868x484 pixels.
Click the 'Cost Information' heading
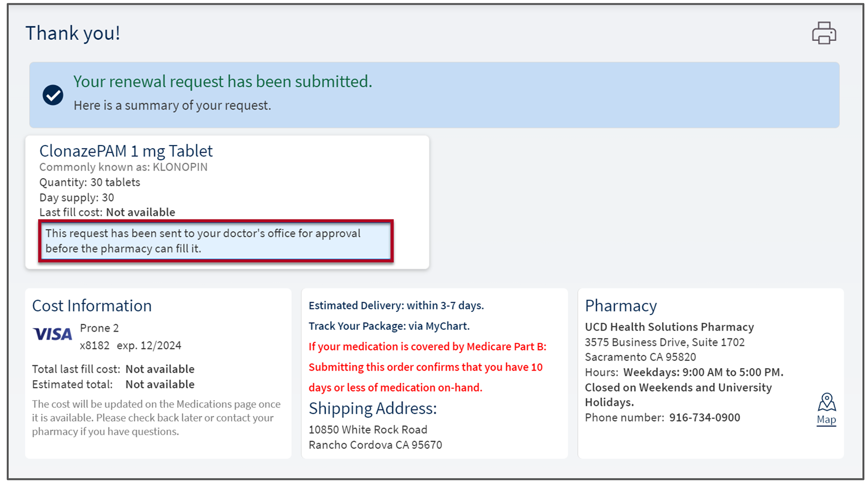[92, 306]
